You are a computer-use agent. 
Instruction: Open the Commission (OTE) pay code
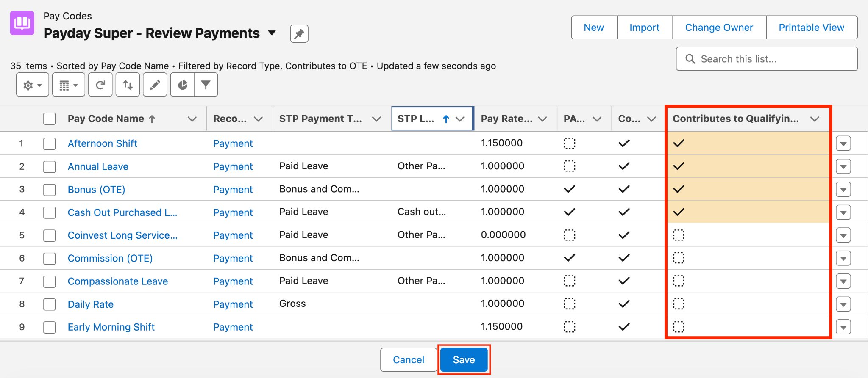[x=110, y=258]
